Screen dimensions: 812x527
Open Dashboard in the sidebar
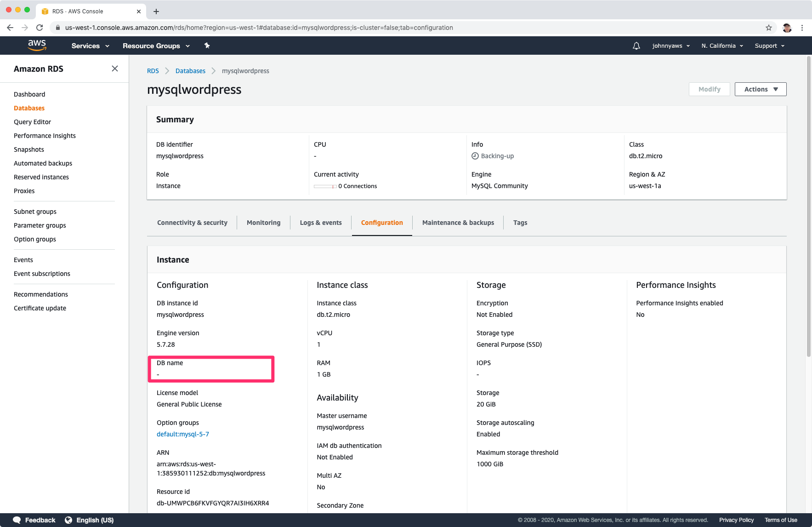pyautogui.click(x=29, y=94)
